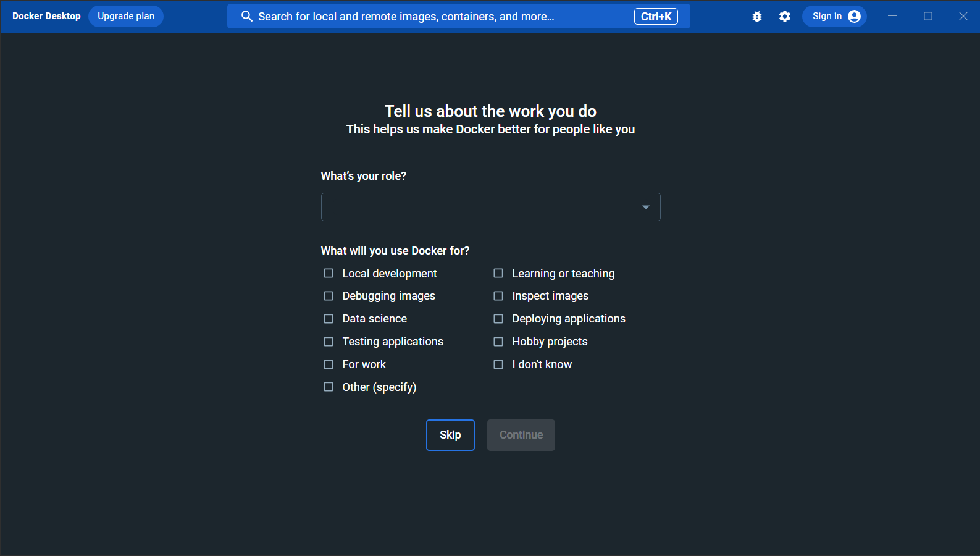This screenshot has width=980, height=556.
Task: Check the For work option
Action: tap(328, 364)
